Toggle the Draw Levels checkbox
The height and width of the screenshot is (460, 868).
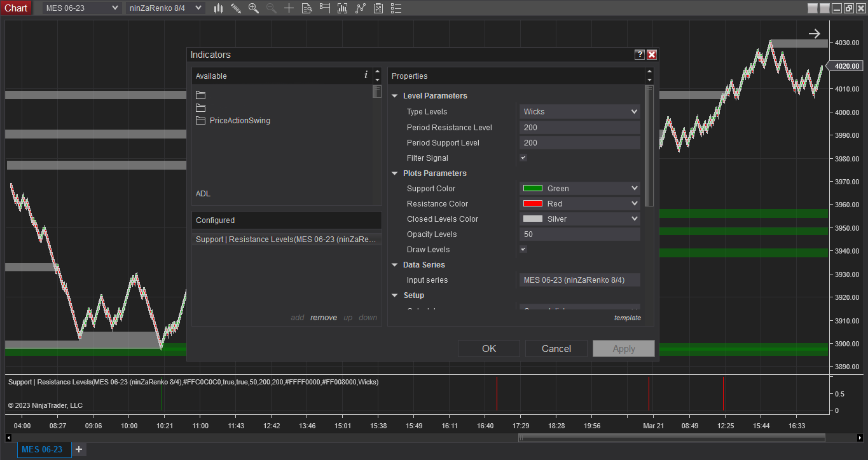click(x=523, y=249)
